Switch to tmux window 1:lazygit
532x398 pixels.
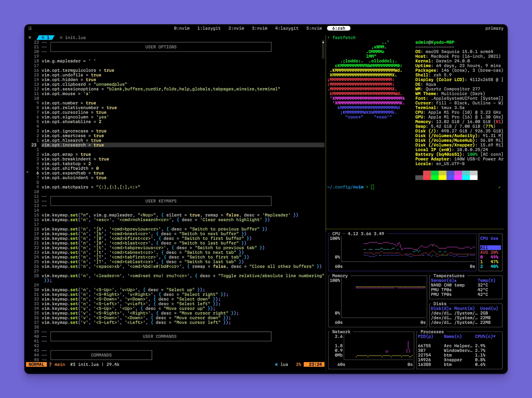(209, 28)
